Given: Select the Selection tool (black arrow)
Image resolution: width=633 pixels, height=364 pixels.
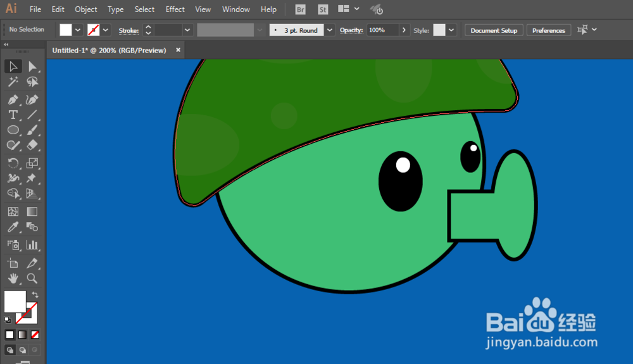Looking at the screenshot, I should 13,66.
